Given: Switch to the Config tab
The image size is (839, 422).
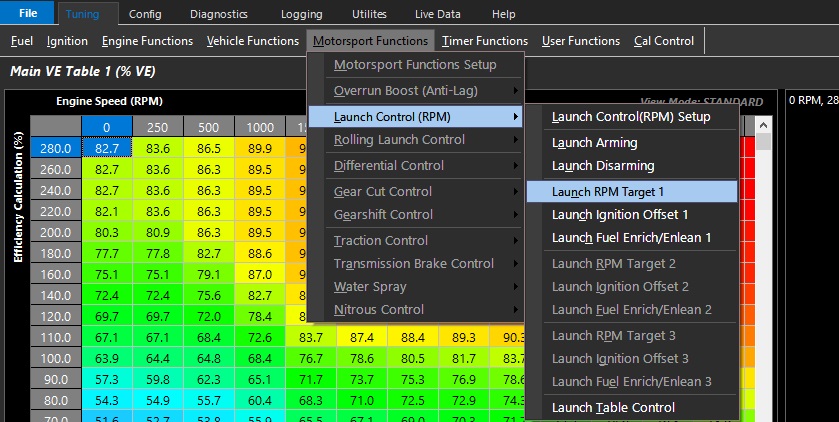Looking at the screenshot, I should tap(145, 14).
